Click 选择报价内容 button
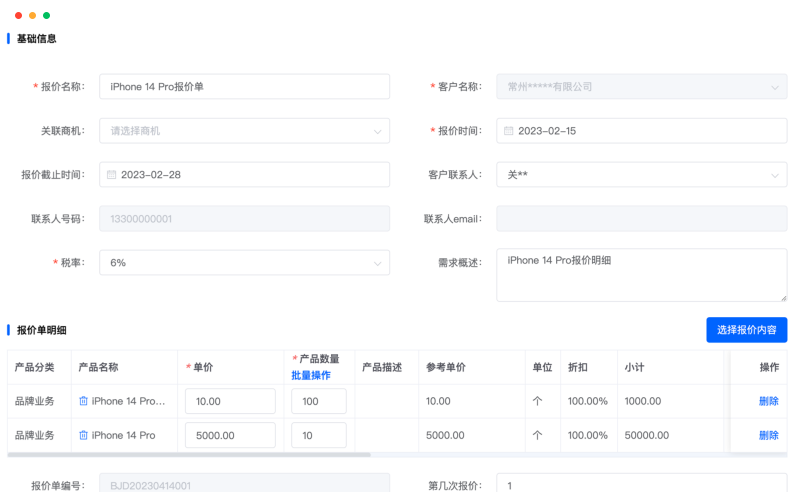This screenshot has width=800, height=492. click(x=746, y=330)
